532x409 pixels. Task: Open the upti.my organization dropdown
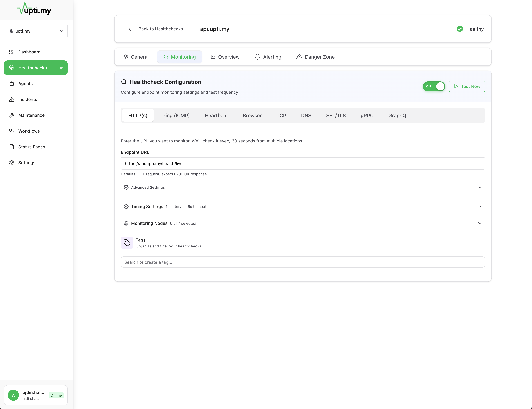point(36,31)
